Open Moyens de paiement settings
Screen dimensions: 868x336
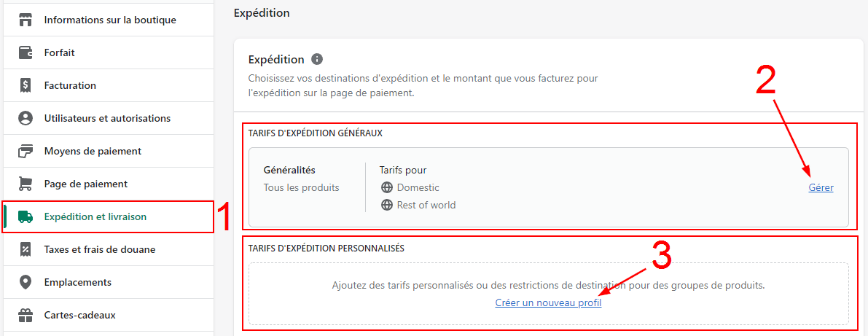coord(93,151)
